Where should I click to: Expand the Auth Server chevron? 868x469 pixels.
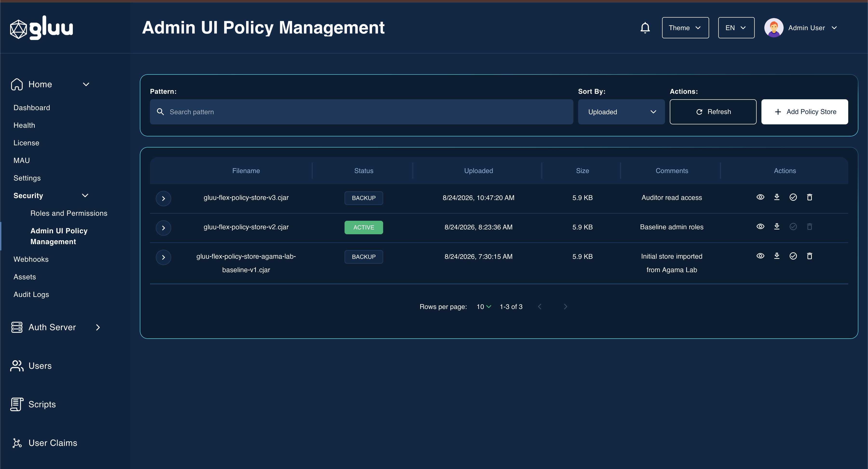click(x=98, y=327)
